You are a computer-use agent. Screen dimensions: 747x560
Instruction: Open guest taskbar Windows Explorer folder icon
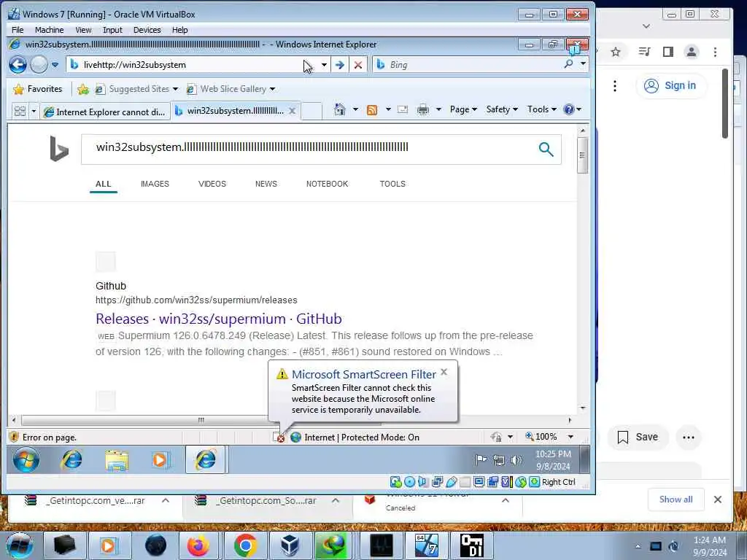[117, 460]
